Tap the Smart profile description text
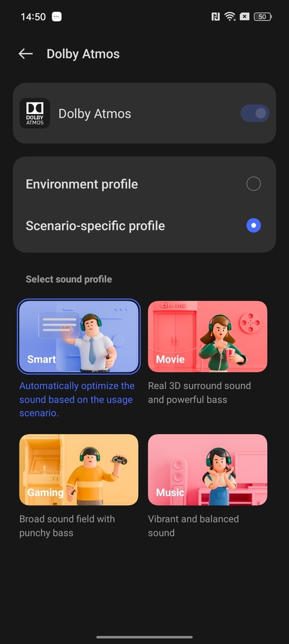This screenshot has width=289, height=644. click(77, 400)
